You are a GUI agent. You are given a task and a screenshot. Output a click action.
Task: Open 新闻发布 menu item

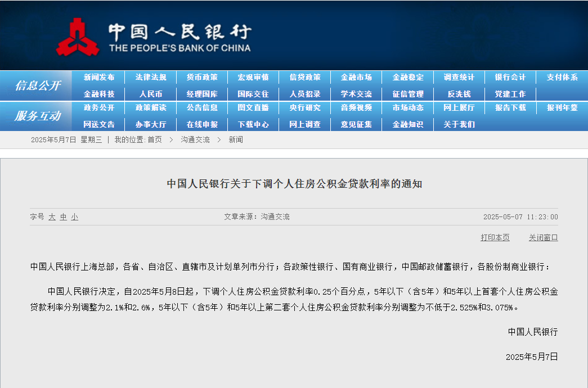99,77
